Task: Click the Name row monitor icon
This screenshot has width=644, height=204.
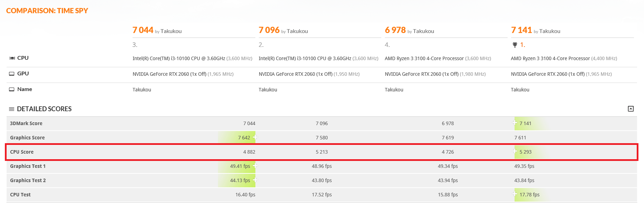Action: tap(12, 89)
